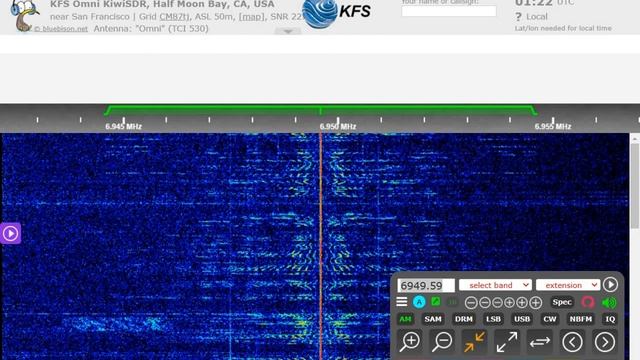Image resolution: width=640 pixels, height=360 pixels.
Task: Click the 6.945 MHz scale label
Action: click(x=123, y=127)
